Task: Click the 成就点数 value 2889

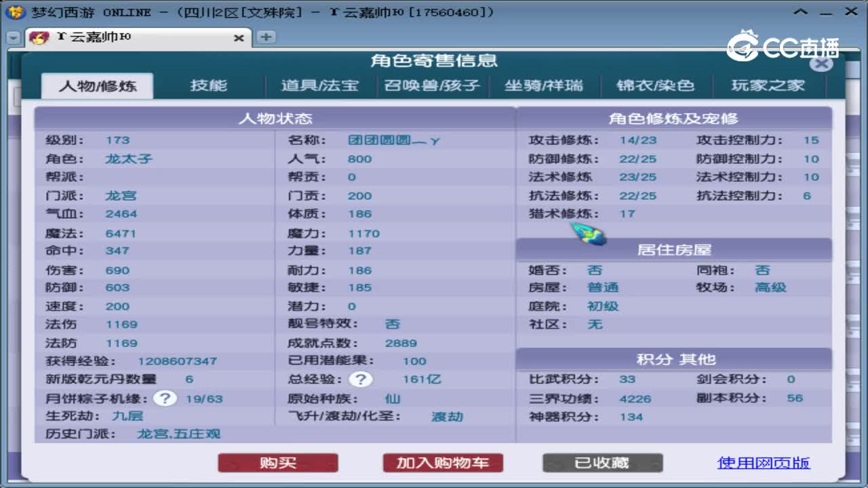Action: coord(401,343)
